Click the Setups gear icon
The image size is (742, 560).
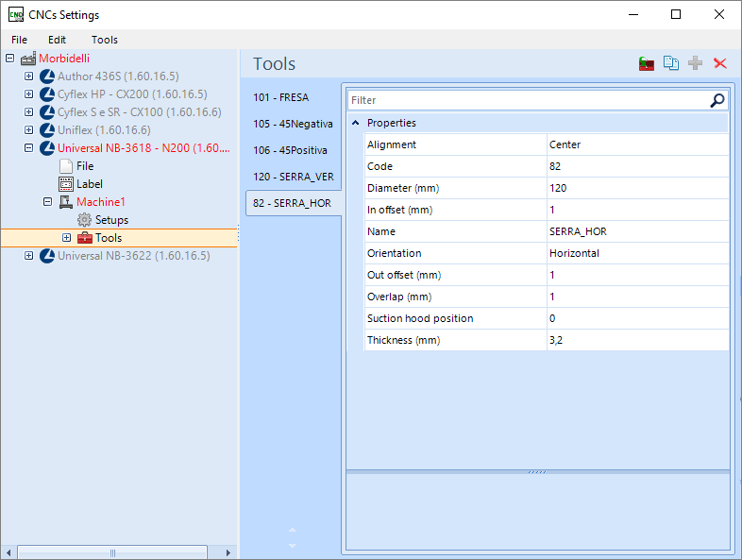click(84, 220)
